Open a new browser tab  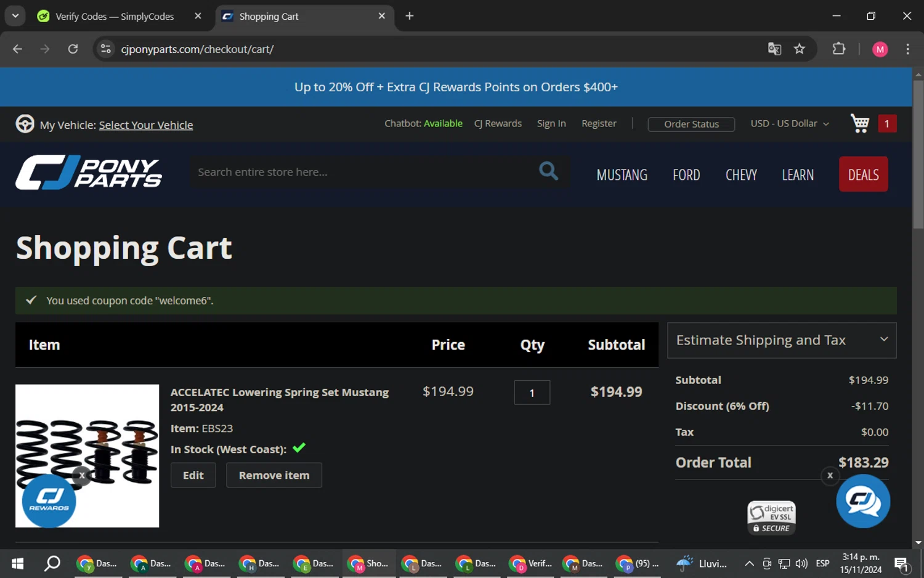pyautogui.click(x=410, y=16)
